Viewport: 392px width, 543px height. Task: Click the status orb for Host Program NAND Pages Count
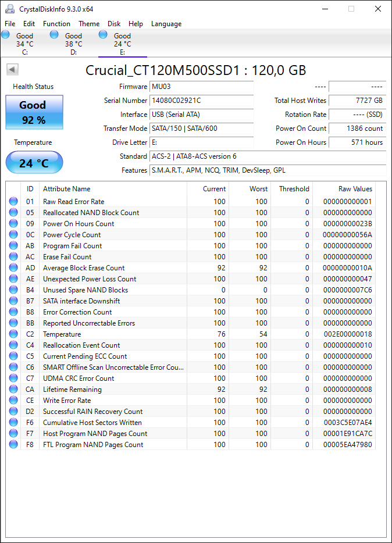coord(13,434)
